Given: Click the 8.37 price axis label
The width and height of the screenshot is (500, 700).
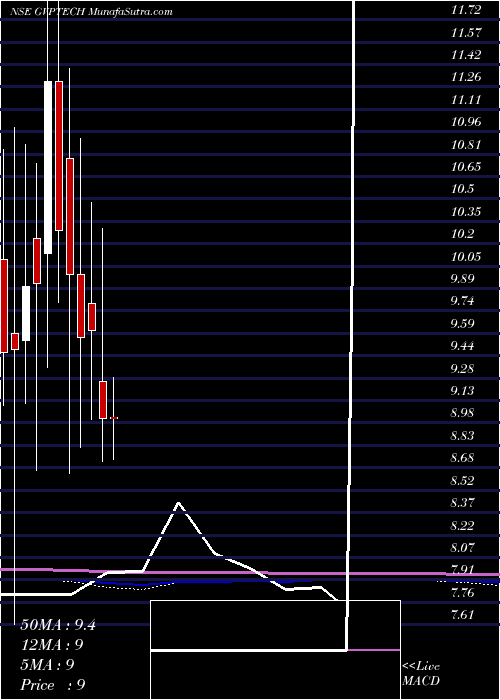Looking at the screenshot, I should point(462,503).
